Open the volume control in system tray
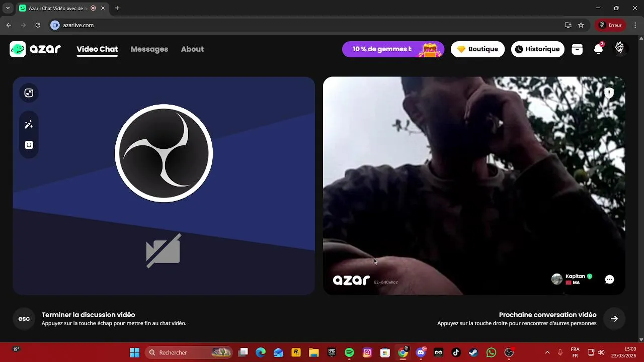This screenshot has width=644, height=362. [x=601, y=352]
